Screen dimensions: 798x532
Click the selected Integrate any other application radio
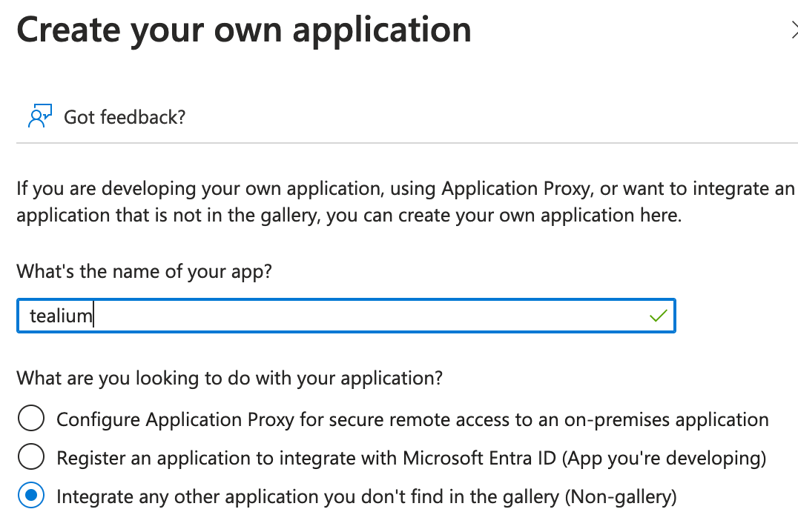pos(31,496)
